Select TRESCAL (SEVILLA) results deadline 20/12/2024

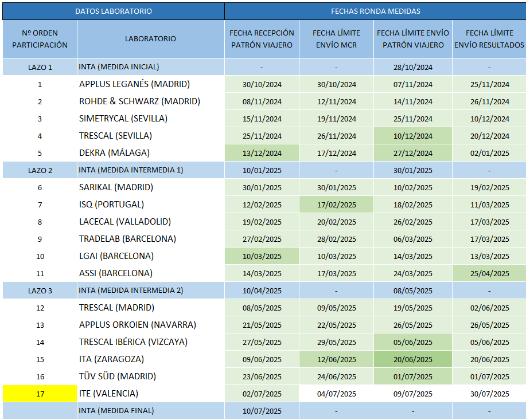[489, 136]
